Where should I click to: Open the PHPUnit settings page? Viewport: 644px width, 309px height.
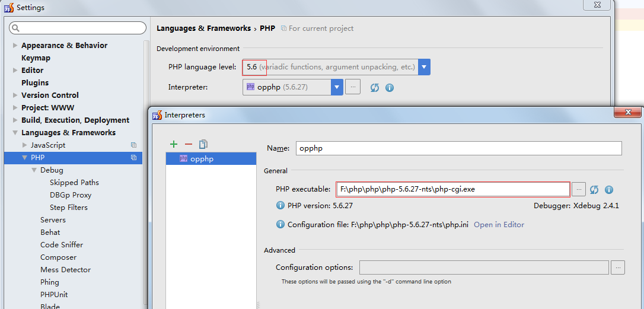(x=54, y=295)
